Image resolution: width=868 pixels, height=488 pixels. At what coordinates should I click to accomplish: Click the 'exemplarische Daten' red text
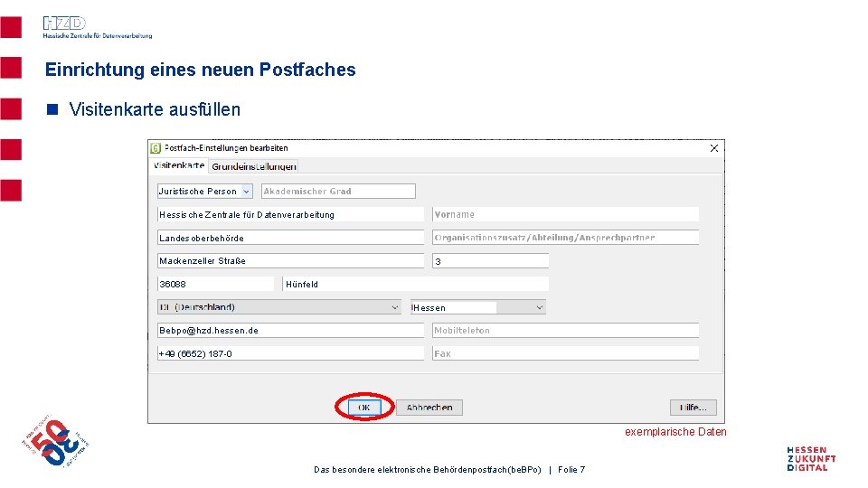(x=675, y=432)
